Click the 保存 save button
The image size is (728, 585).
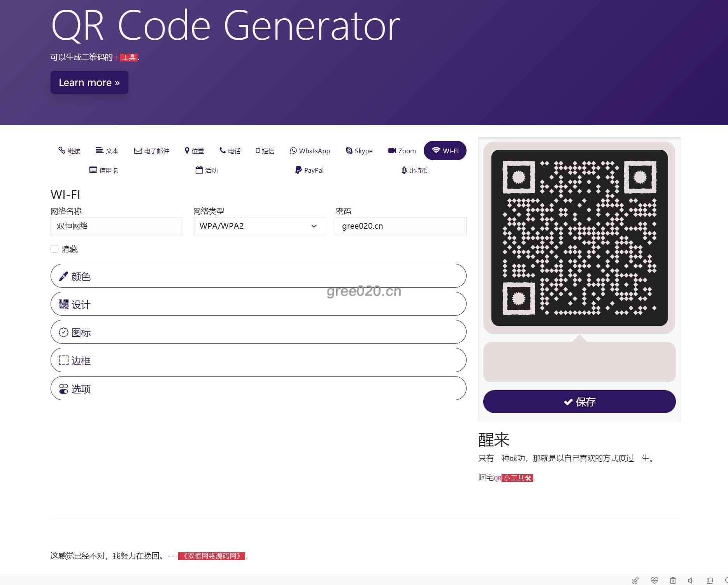tap(579, 402)
